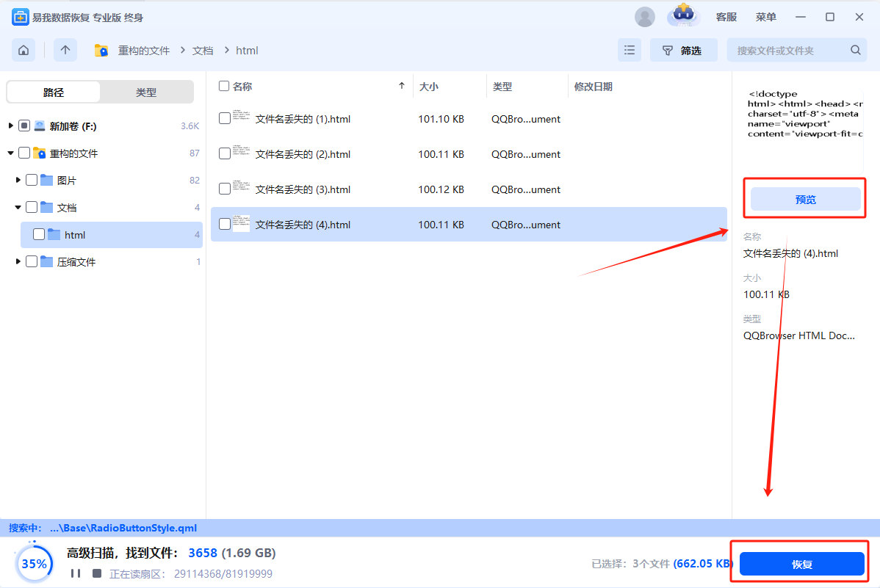The width and height of the screenshot is (880, 588).
Task: Click the 35% scan progress circle
Action: pyautogui.click(x=35, y=563)
